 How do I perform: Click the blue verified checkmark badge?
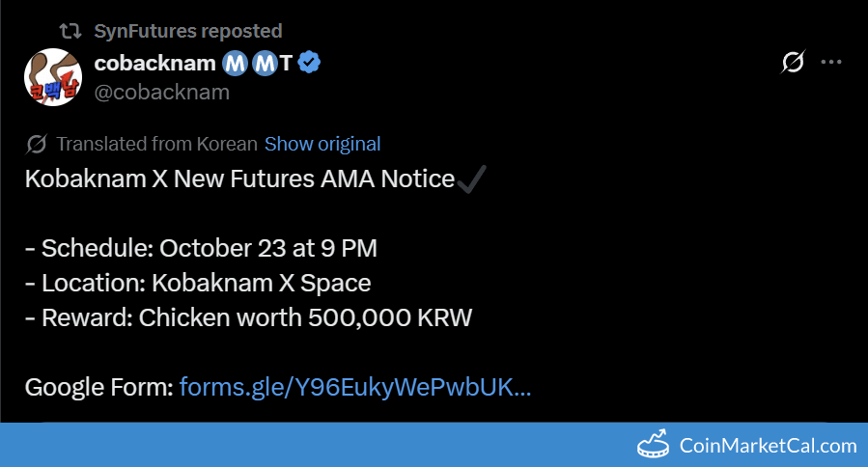click(x=309, y=63)
